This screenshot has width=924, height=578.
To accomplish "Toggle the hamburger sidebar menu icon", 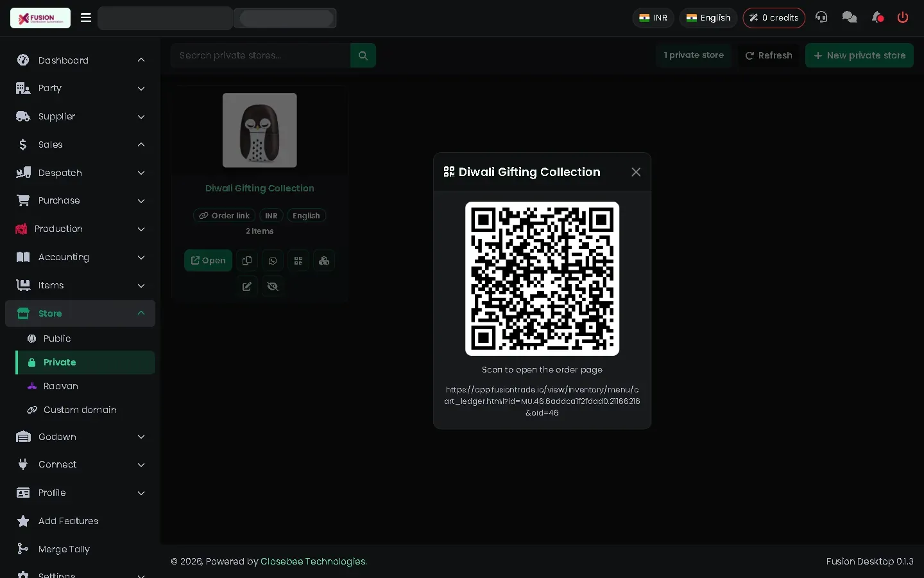I will tap(86, 17).
